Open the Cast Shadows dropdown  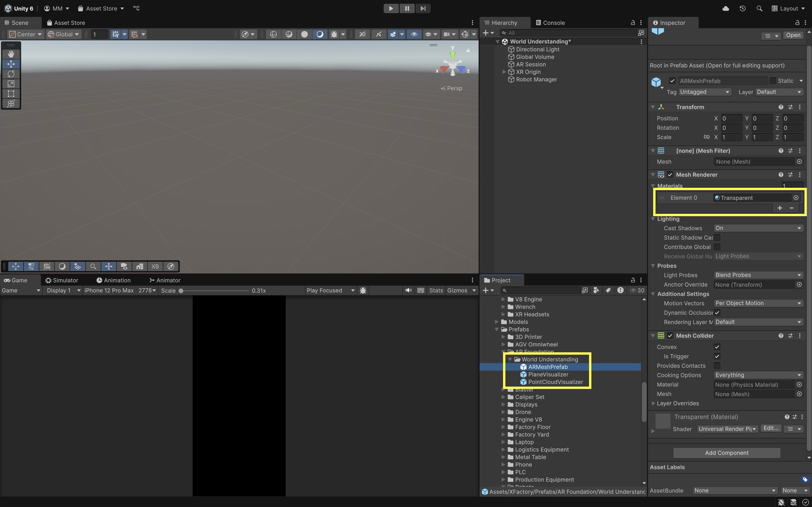(x=758, y=228)
